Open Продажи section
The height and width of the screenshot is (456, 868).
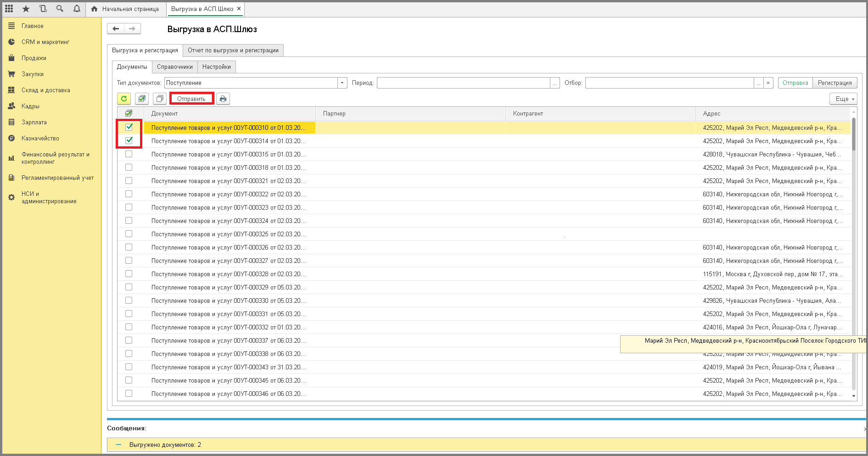(x=34, y=58)
